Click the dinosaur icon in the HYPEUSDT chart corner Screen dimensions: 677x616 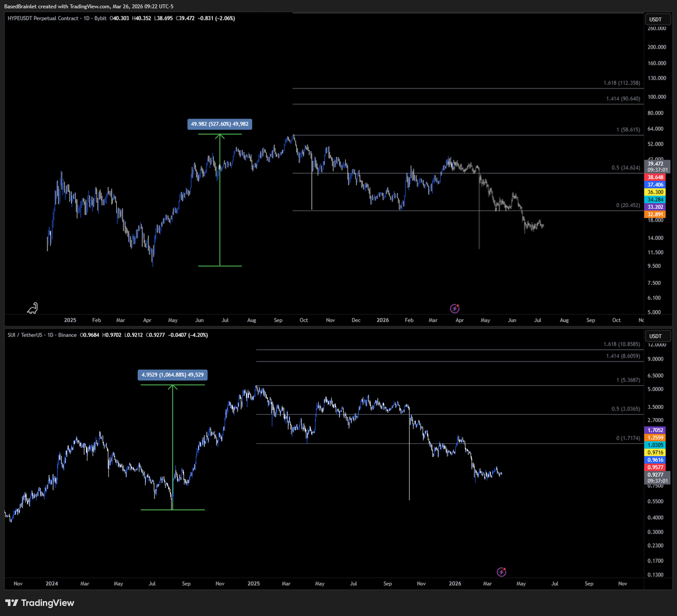(33, 307)
